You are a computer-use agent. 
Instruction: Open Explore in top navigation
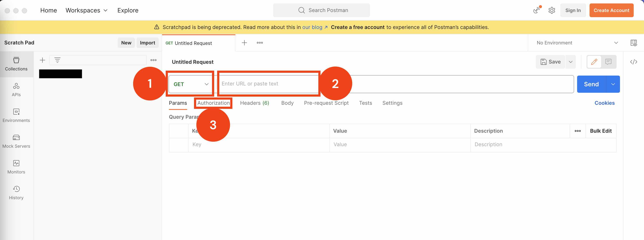coord(128,10)
